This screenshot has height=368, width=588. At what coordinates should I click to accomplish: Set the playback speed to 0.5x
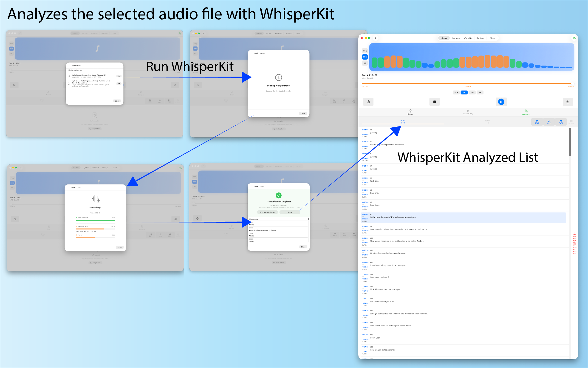tap(456, 92)
